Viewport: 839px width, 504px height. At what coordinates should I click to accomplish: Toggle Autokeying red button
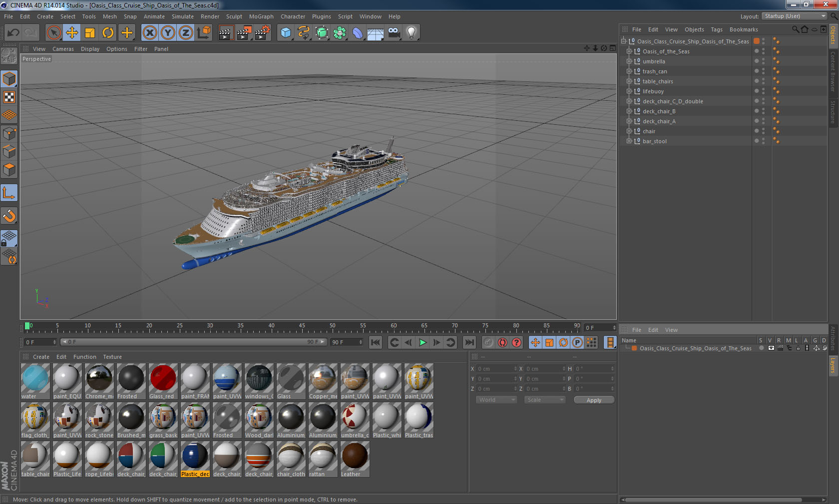(x=502, y=342)
